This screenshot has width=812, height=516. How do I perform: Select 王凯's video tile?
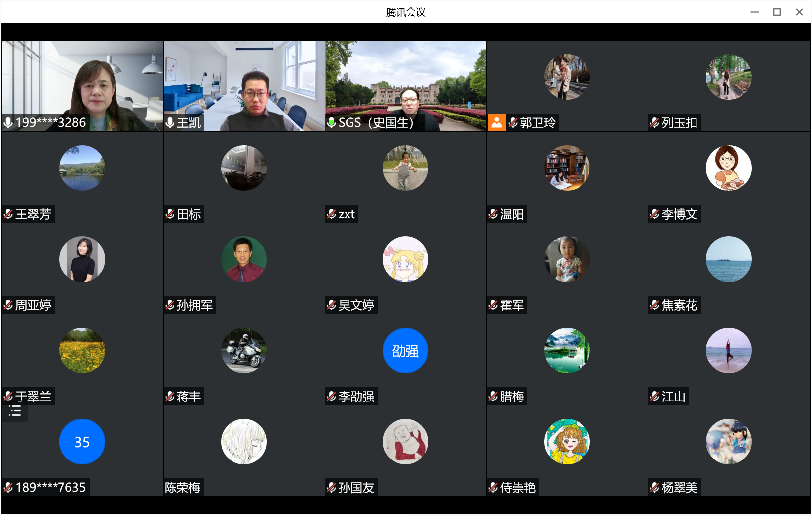point(244,86)
